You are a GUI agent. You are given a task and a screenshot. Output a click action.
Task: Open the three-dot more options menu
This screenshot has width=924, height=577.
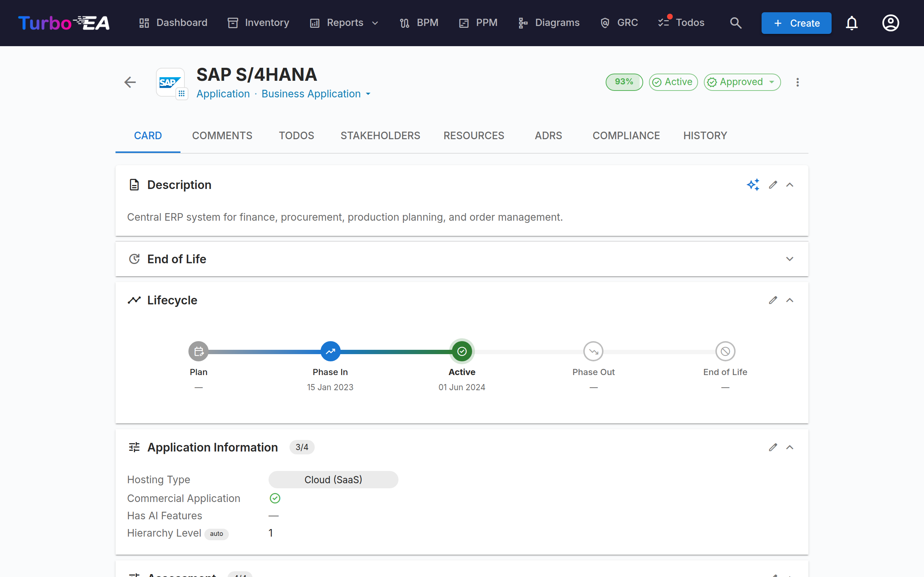point(797,82)
